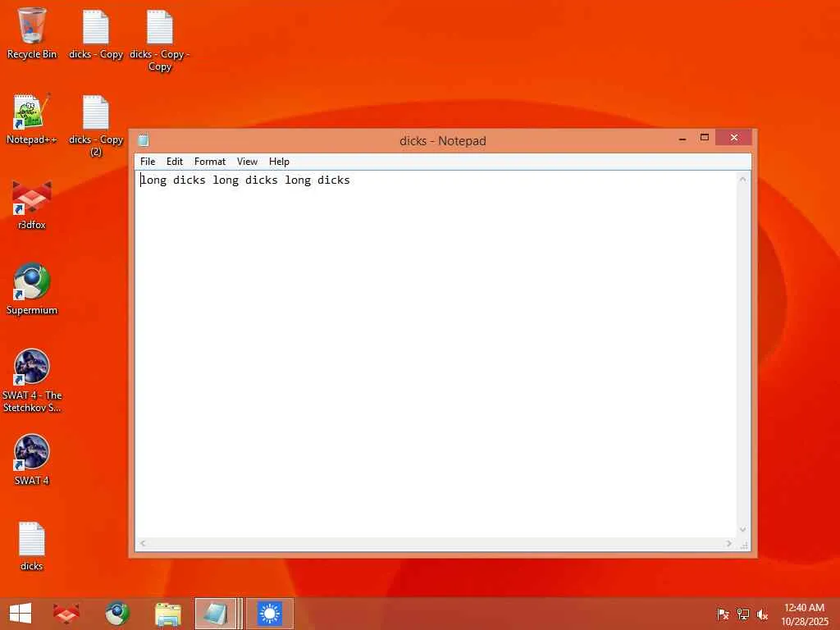Select the 'dicks - Copy (2)' desktop file
Screen dimensions: 840x630
pos(96,126)
